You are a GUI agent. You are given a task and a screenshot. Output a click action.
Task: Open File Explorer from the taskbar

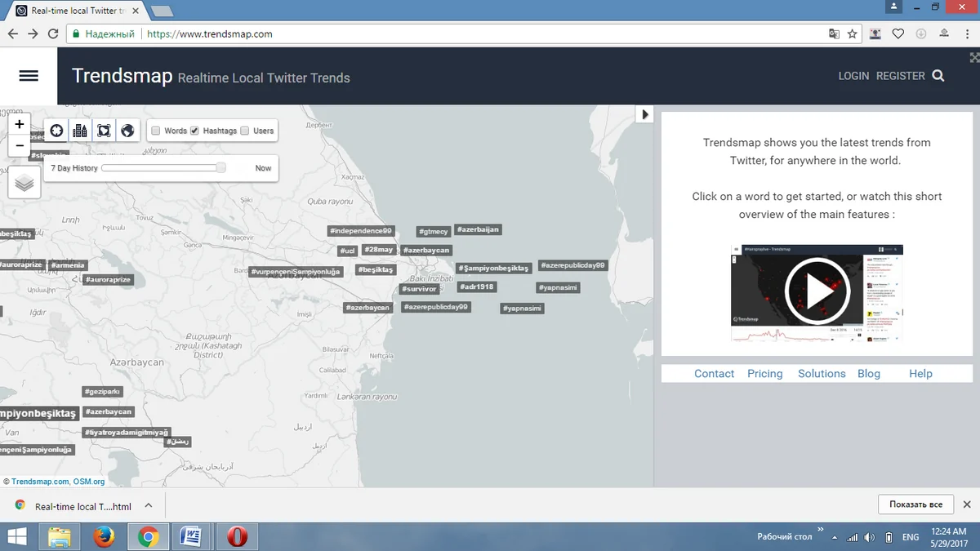click(x=60, y=536)
